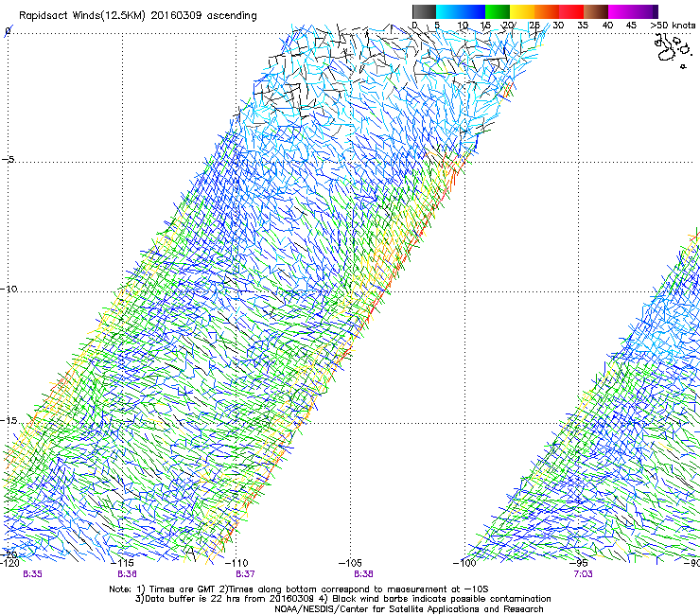Click the '10' legend scale label

(463, 26)
